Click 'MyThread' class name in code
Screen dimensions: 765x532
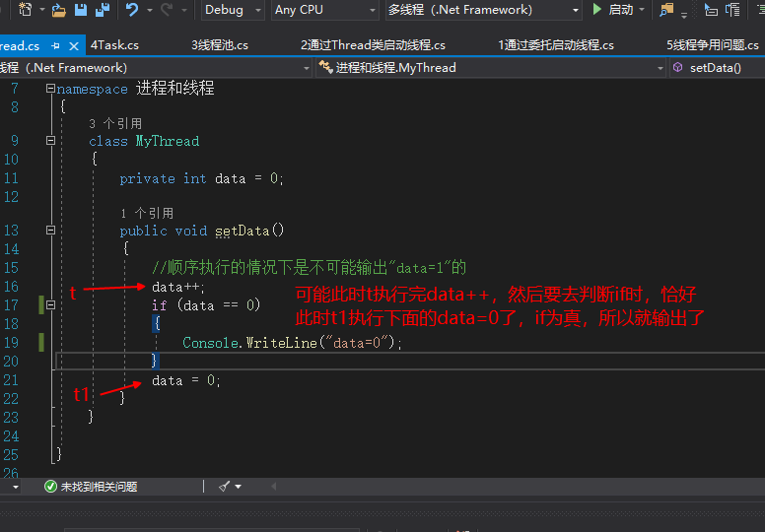point(168,142)
